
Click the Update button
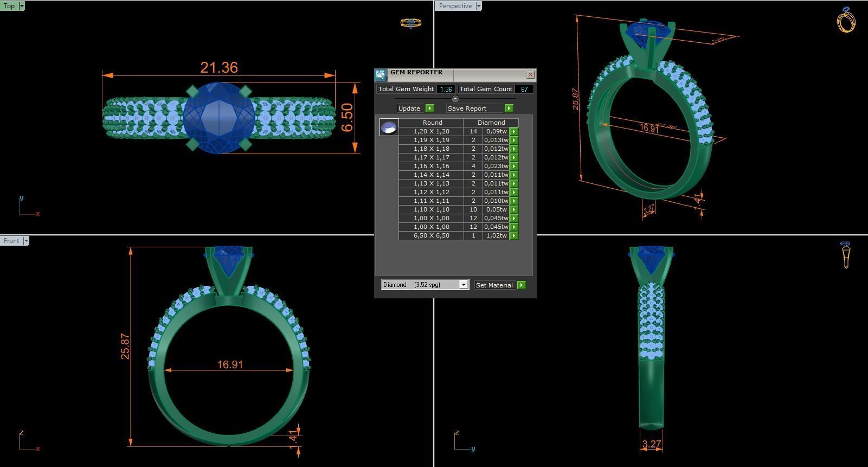(409, 108)
